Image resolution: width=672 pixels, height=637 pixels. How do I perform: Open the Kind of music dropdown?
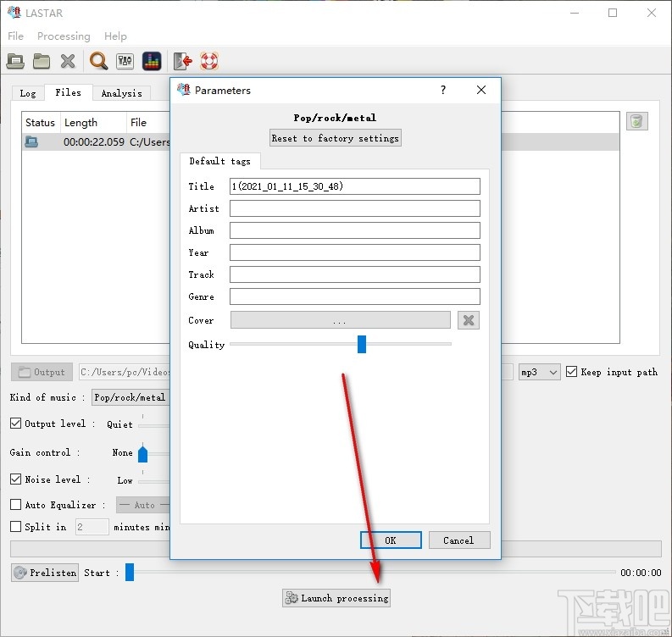131,397
